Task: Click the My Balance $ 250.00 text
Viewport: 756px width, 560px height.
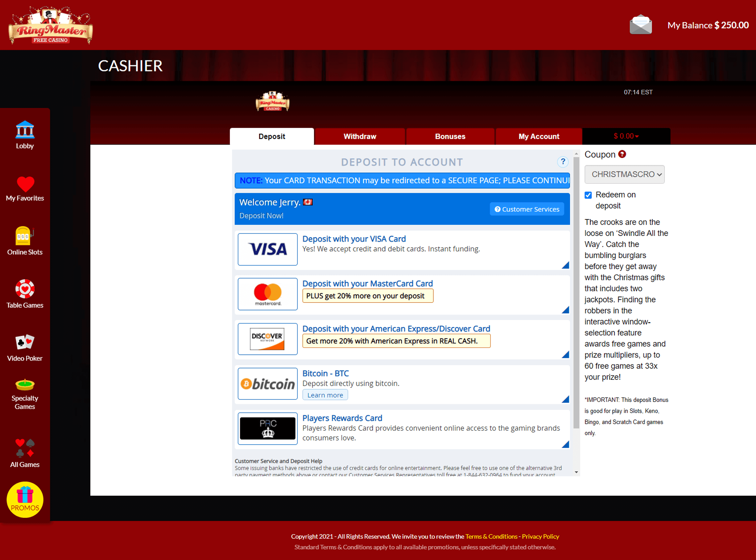Action: pyautogui.click(x=708, y=25)
